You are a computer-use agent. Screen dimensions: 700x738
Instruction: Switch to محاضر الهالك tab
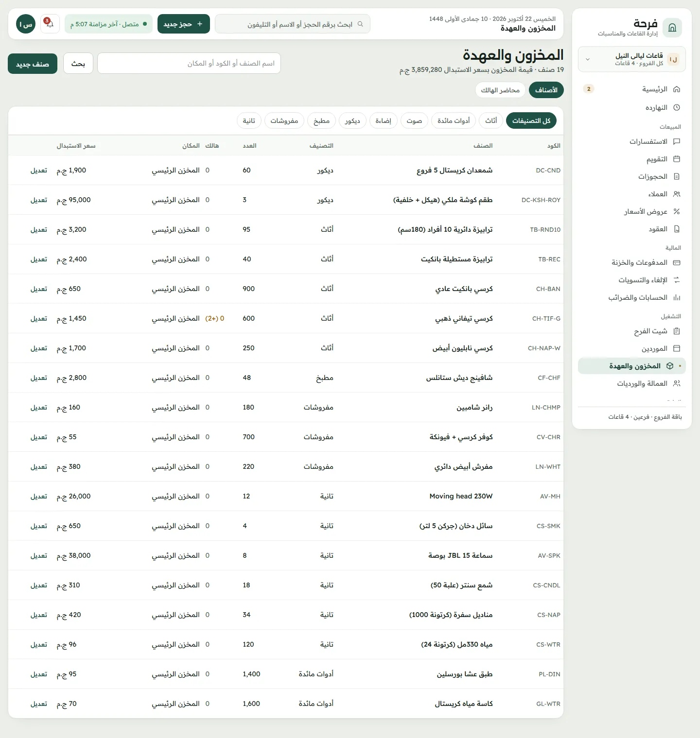[x=500, y=90]
